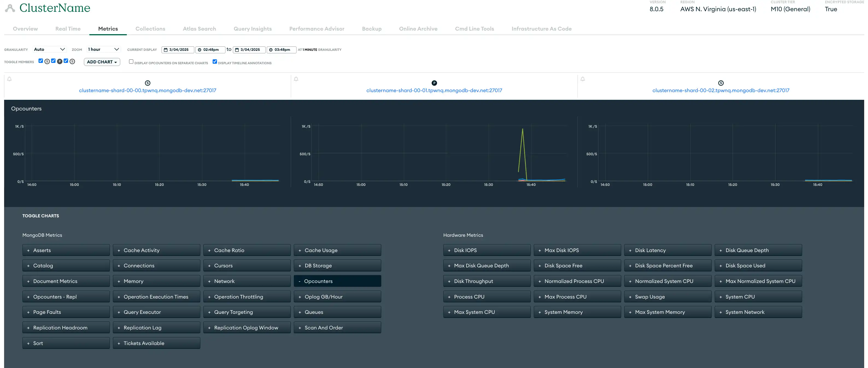Click the MongoDB Atlas leaf logo
868x368 pixels.
(x=10, y=8)
